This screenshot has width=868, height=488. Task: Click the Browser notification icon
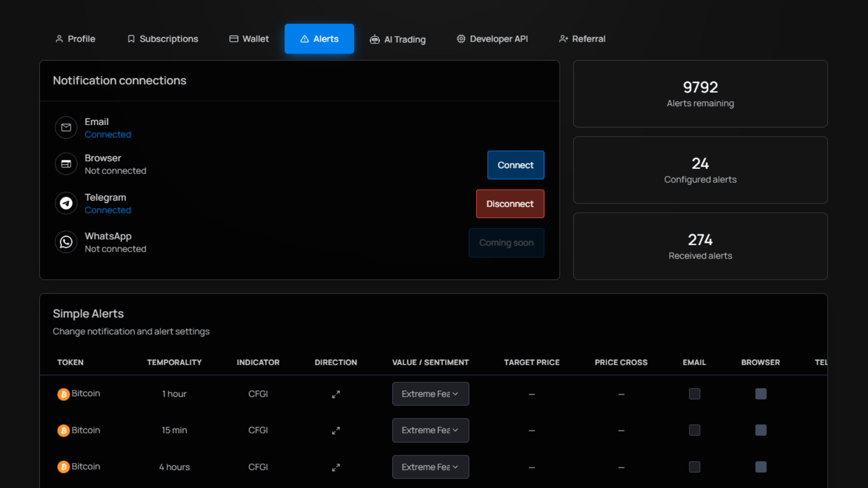coord(66,164)
